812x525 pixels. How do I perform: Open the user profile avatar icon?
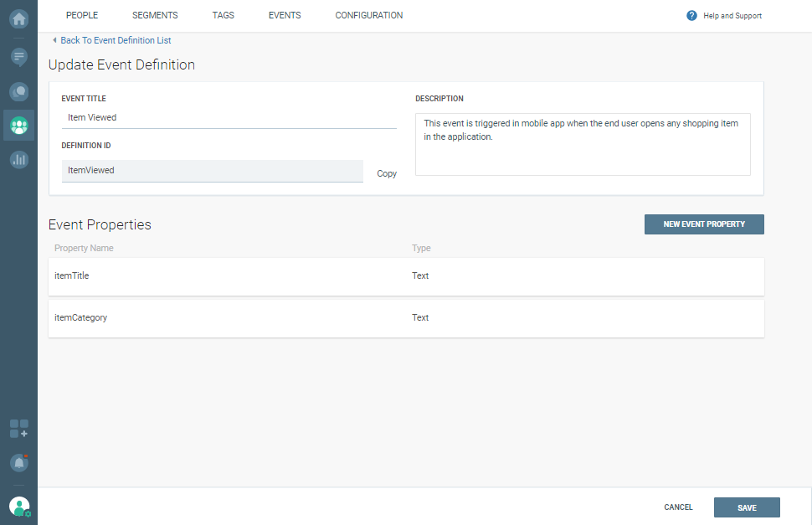(x=18, y=507)
